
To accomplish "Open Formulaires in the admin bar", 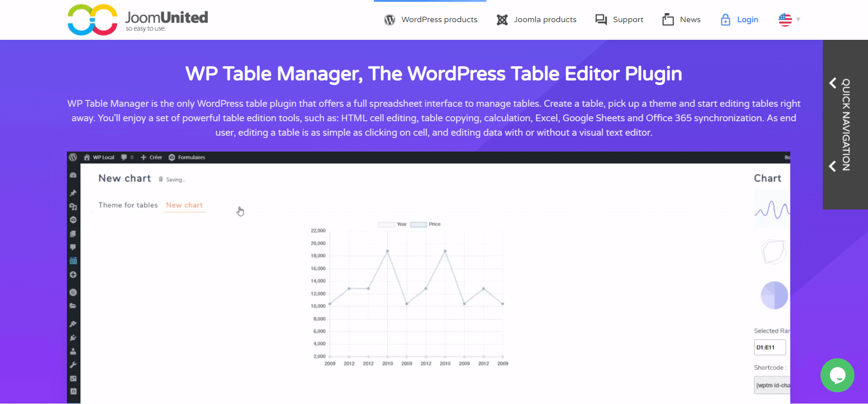I will coord(187,157).
